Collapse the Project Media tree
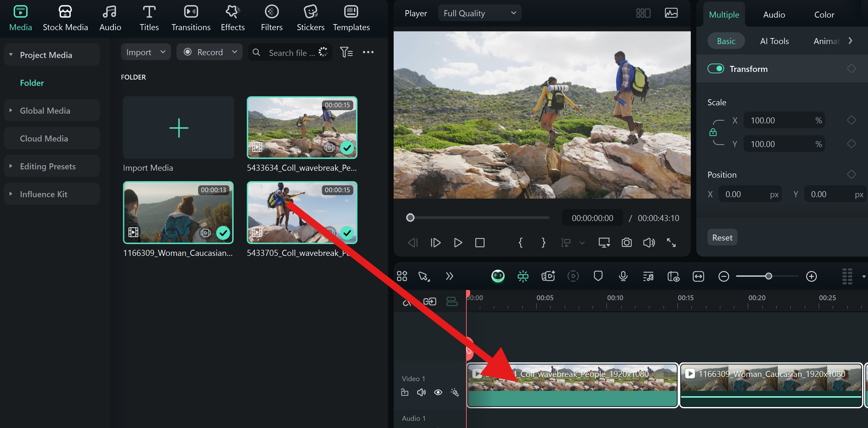The height and width of the screenshot is (428, 868). click(x=11, y=54)
